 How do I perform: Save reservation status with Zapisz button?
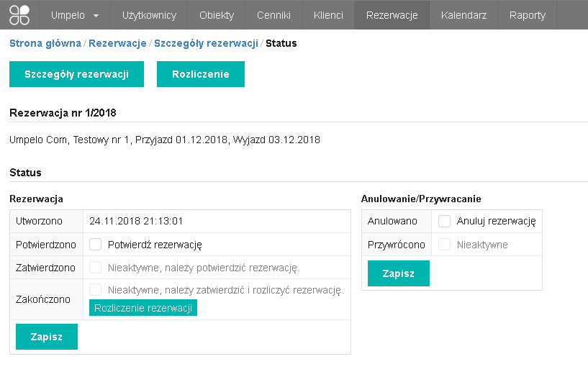(47, 337)
